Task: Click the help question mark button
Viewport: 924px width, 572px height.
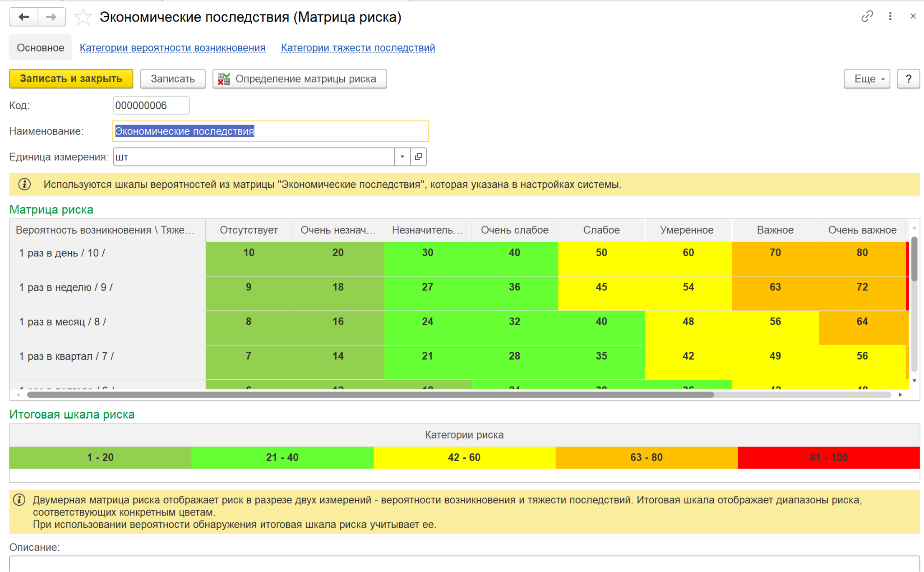Action: (x=908, y=79)
